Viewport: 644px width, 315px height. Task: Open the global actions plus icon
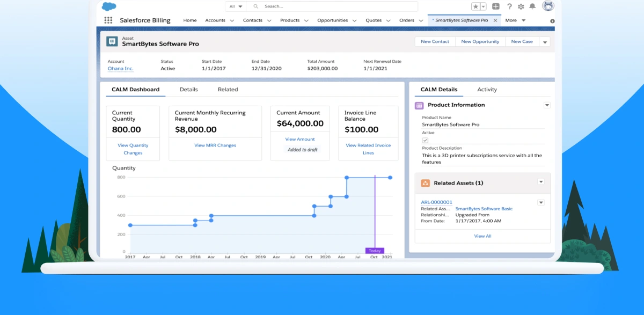pos(496,6)
